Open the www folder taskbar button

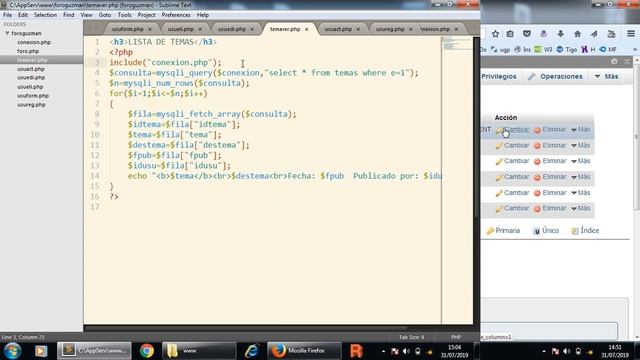pyautogui.click(x=198, y=351)
